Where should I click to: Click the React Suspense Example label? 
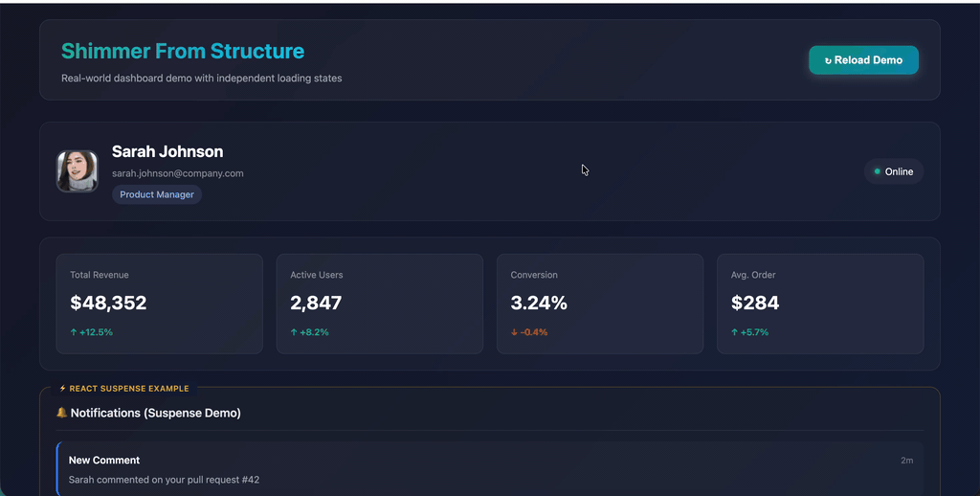tap(123, 389)
